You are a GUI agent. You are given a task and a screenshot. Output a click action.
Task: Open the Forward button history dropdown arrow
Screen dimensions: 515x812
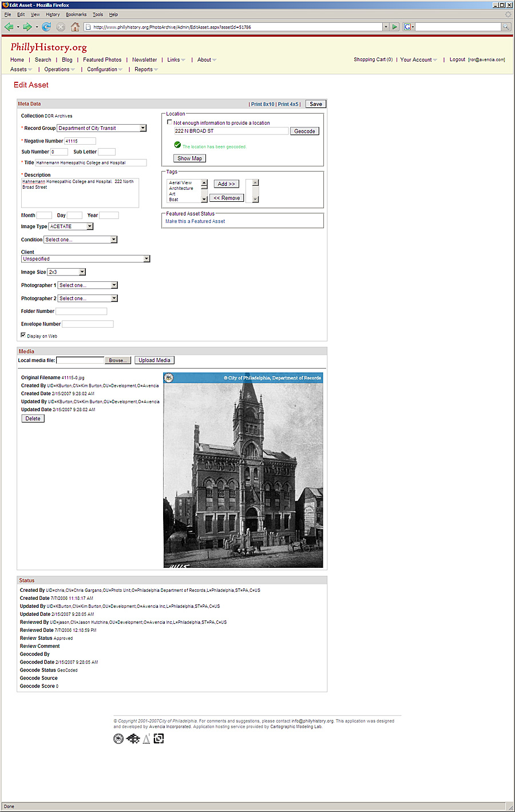37,27
